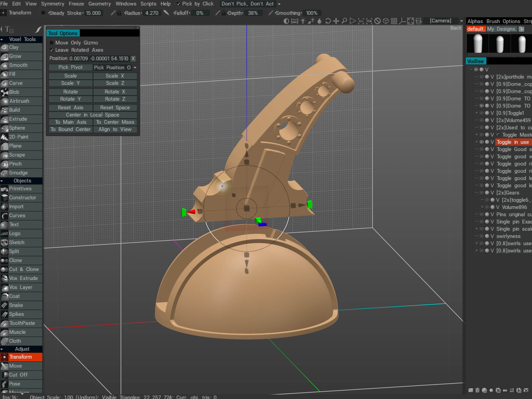
Task: Select the ToothPaste tool
Action: [x=21, y=323]
